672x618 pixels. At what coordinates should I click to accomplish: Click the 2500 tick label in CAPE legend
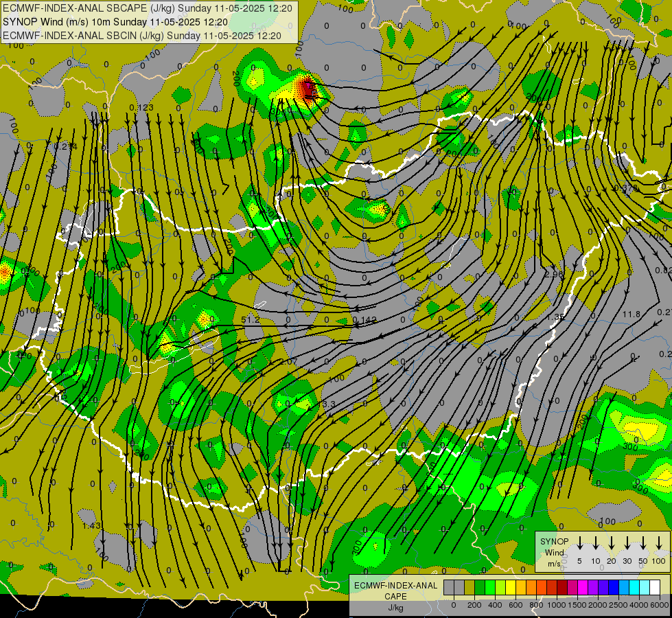click(618, 605)
